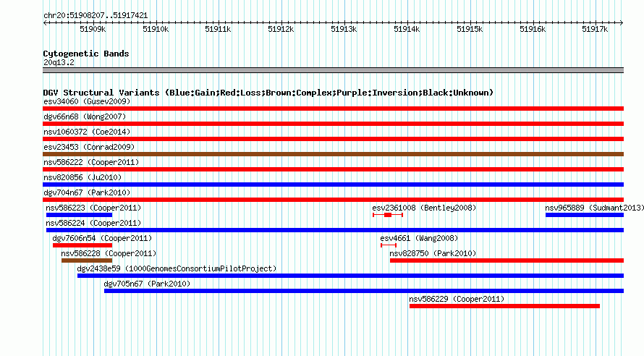This screenshot has width=644, height=356.
Task: Click nsv586223 (Cooper2011) label
Action: tap(93, 208)
